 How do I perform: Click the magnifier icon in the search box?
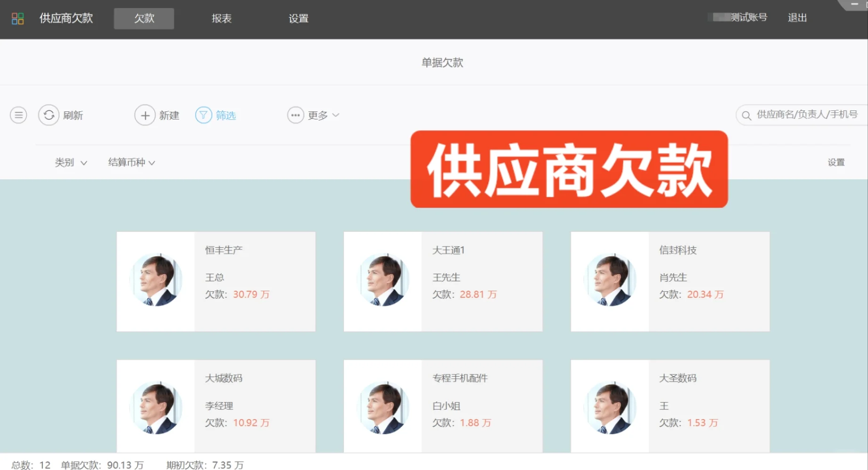[x=746, y=115]
